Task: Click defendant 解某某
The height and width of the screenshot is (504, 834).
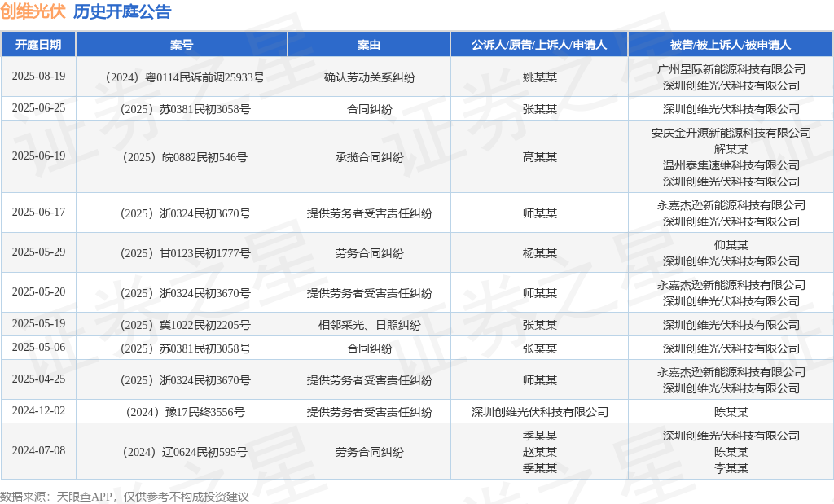Action: (x=731, y=149)
